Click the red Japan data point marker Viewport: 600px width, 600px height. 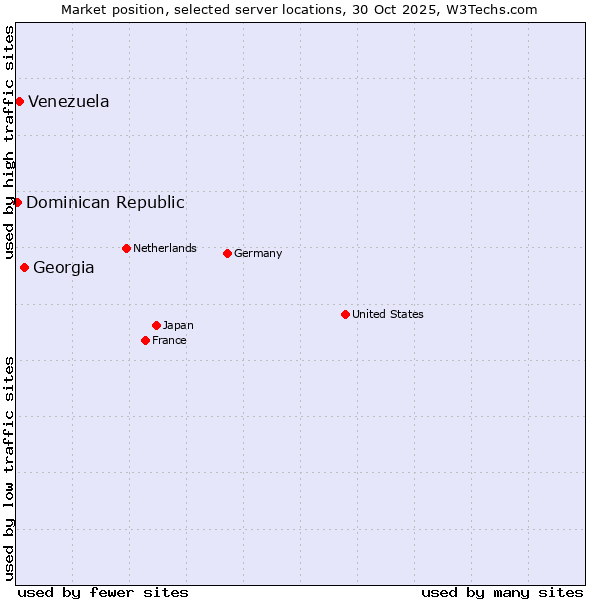156,325
